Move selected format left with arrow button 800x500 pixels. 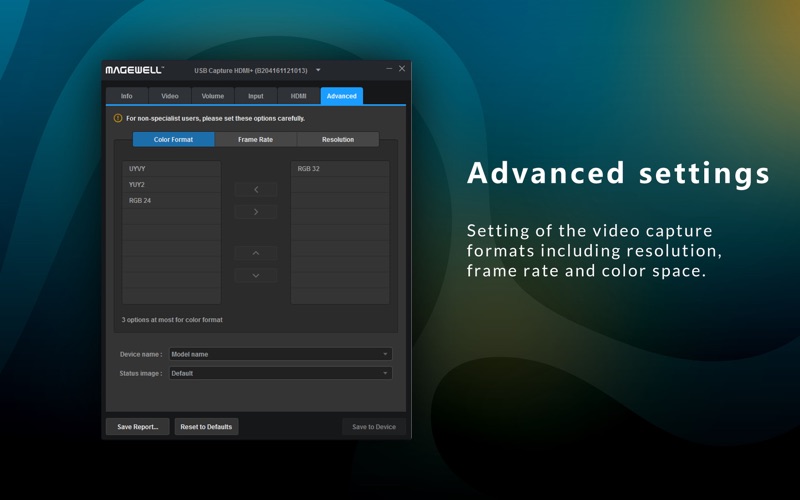coord(256,189)
